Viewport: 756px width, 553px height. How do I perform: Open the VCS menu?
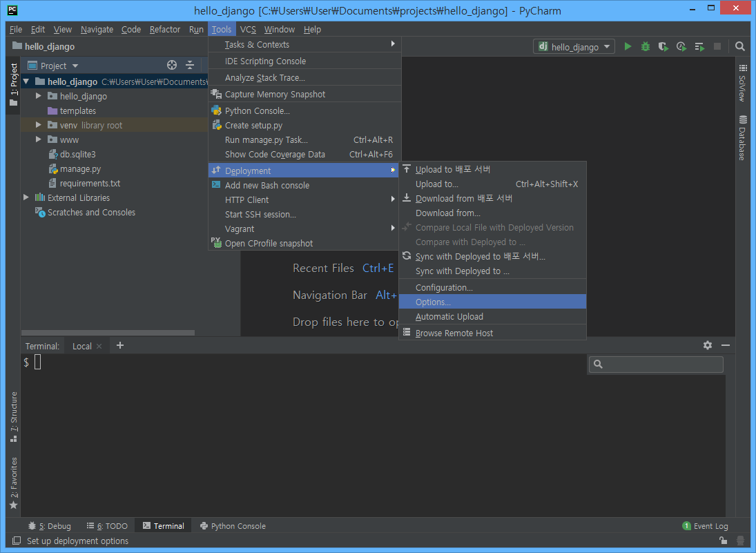tap(248, 30)
